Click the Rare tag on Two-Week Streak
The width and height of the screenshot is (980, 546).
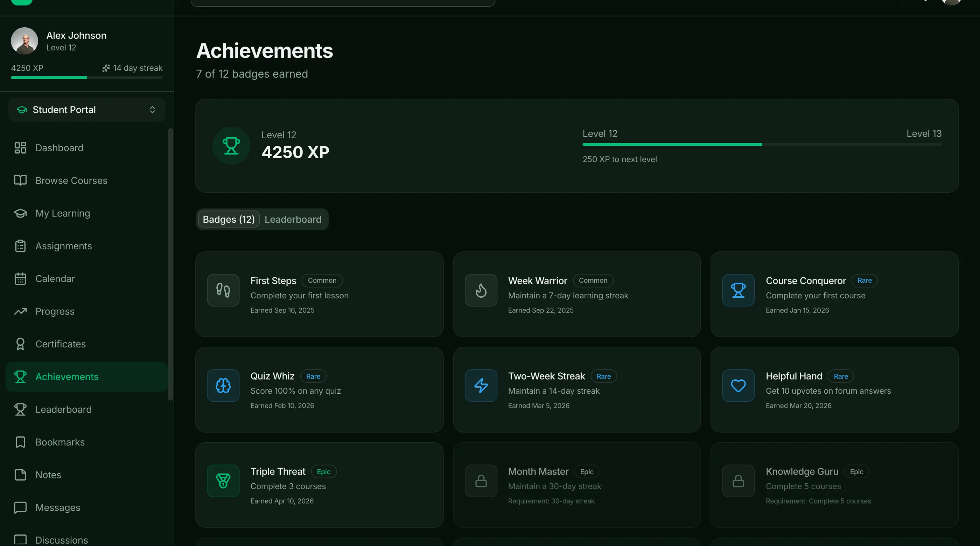604,376
